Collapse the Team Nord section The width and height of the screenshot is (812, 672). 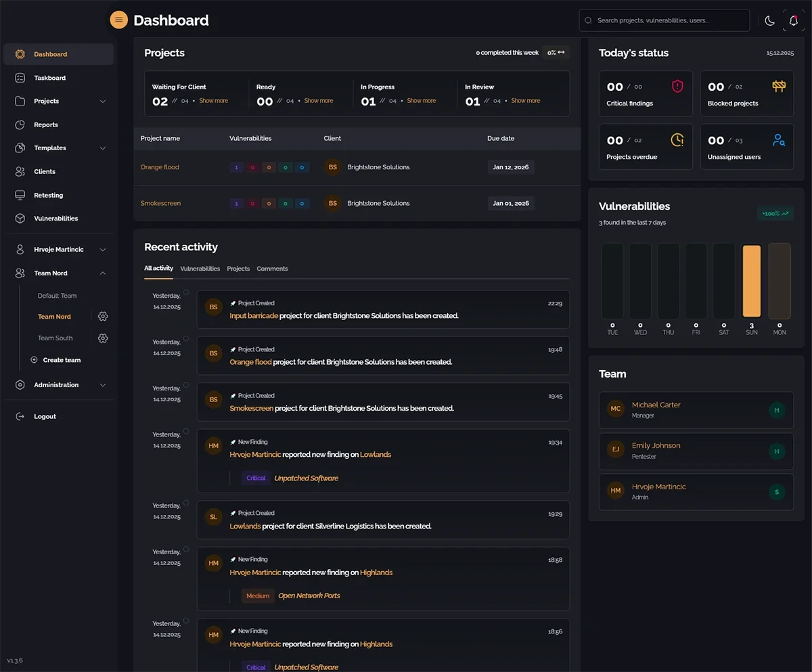[x=103, y=273]
